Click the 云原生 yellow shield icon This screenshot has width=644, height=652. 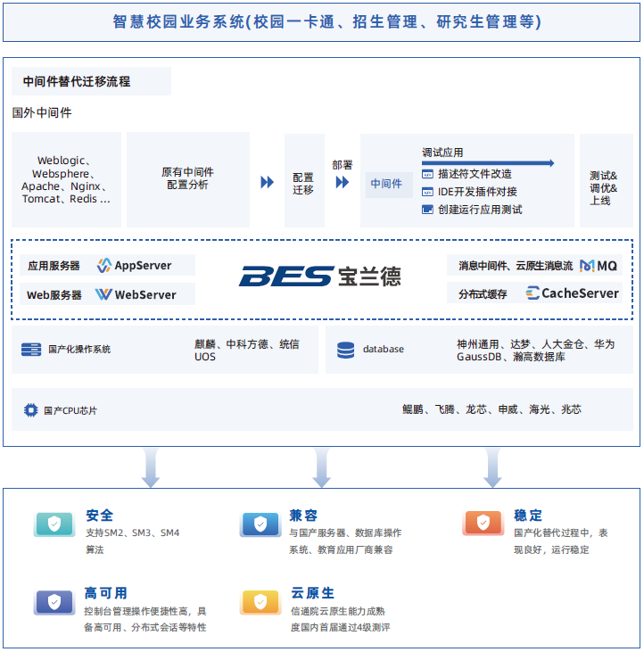260,602
